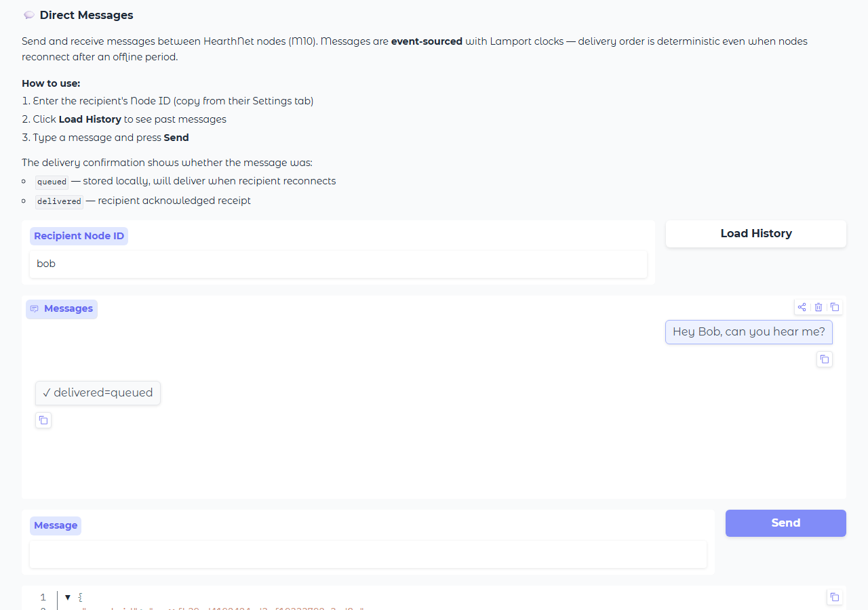Select the 'delivered=queued' chat bubble
868x610 pixels.
[x=98, y=393]
